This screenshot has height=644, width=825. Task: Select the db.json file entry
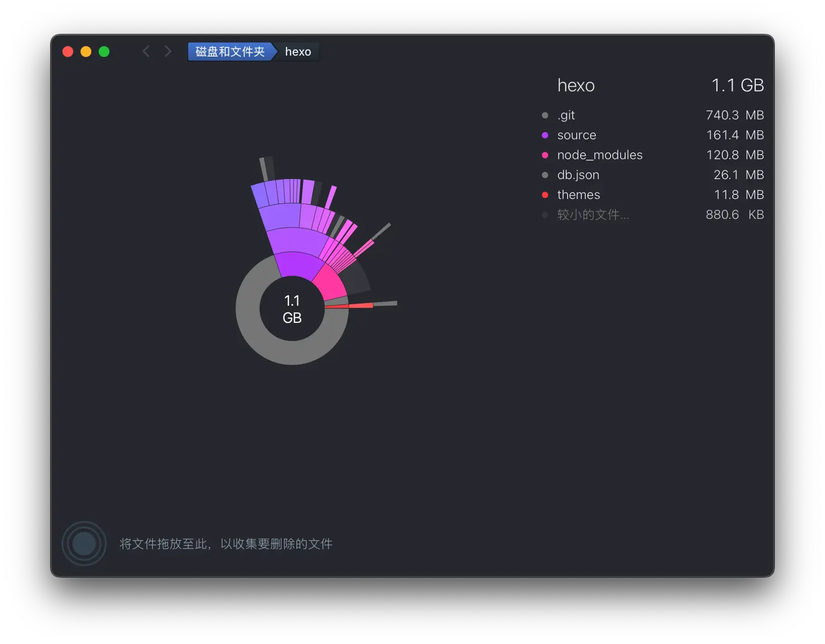pyautogui.click(x=578, y=175)
